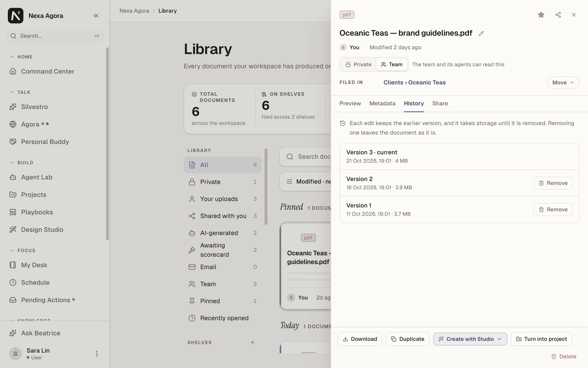Image resolution: width=588 pixels, height=368 pixels.
Task: Open Playbooks in sidebar
Action: 55,212
